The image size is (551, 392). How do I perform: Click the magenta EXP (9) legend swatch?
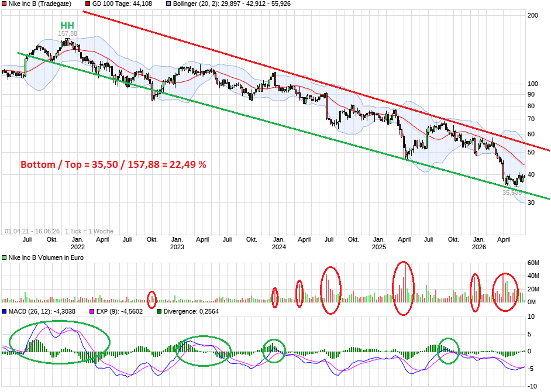tap(92, 311)
